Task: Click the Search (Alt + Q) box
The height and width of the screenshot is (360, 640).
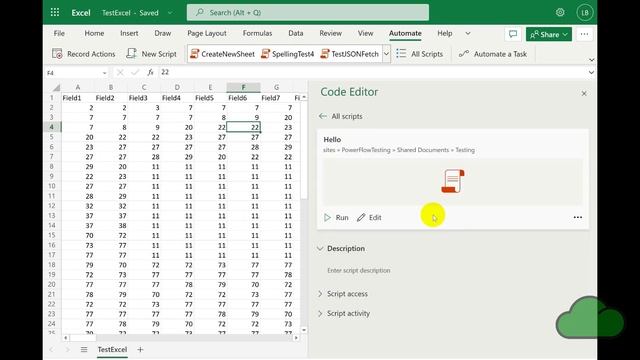Action: [308, 13]
